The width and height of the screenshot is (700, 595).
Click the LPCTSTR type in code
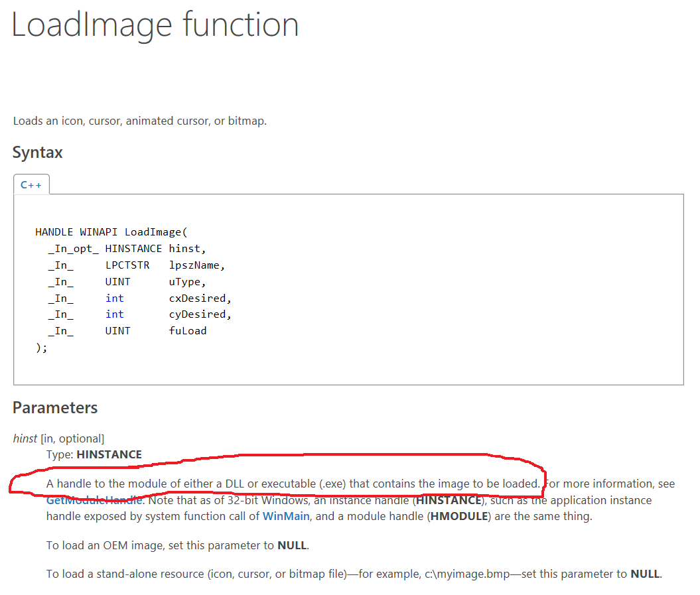(x=128, y=265)
